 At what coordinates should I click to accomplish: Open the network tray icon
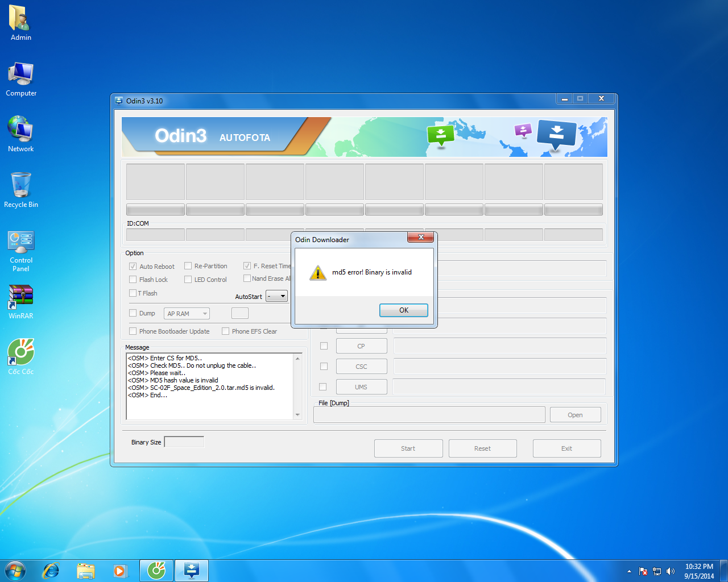click(x=657, y=571)
